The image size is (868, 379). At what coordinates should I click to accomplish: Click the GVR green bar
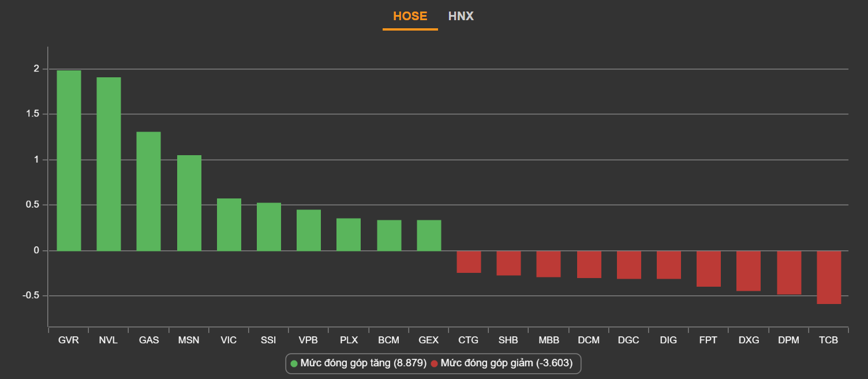coord(69,160)
